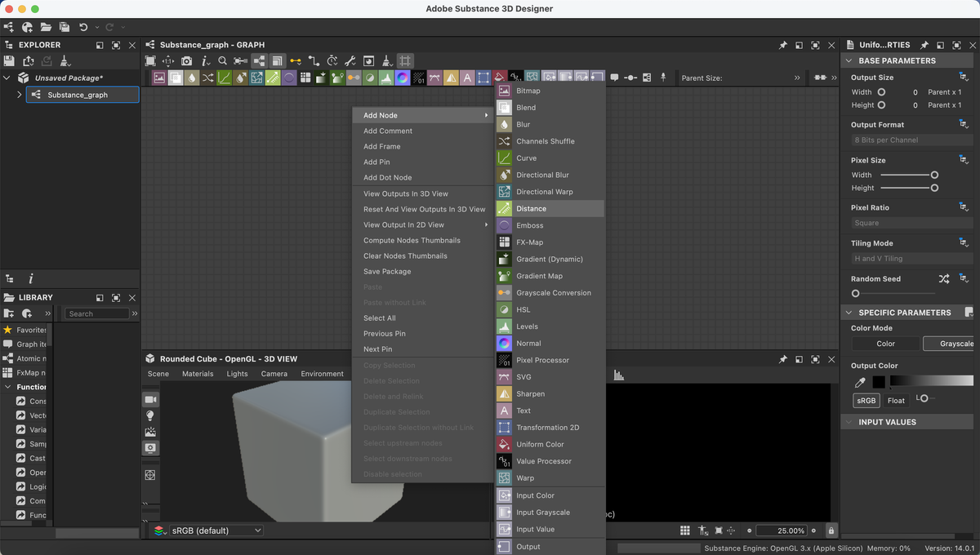Click Add Comment in the context menu
This screenshot has width=980, height=555.
point(387,131)
